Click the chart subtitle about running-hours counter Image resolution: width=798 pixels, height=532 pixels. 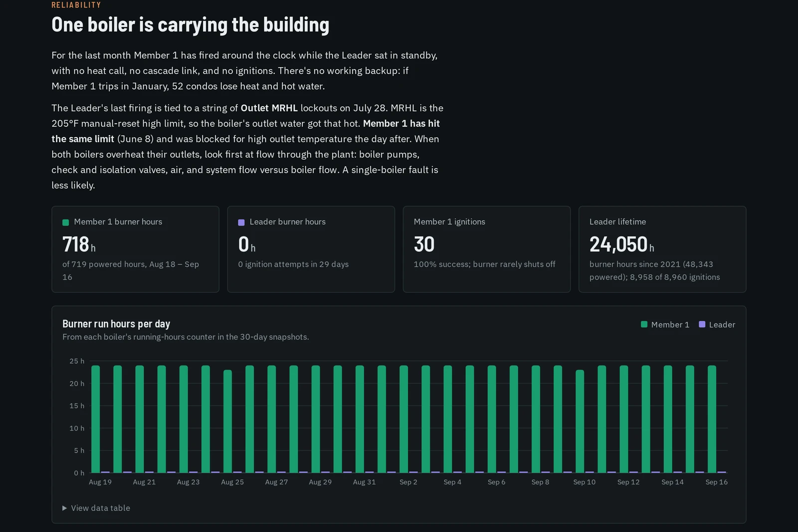[x=186, y=337]
